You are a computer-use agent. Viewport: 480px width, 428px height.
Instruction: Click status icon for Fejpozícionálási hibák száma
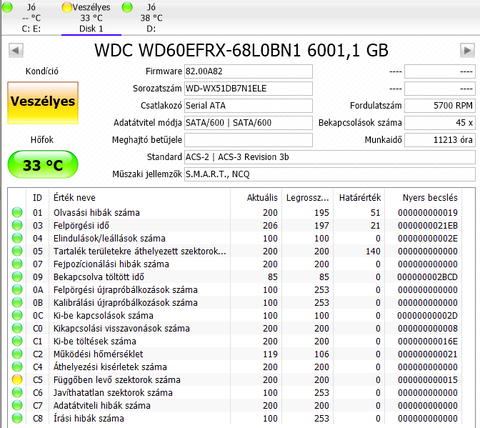(17, 264)
